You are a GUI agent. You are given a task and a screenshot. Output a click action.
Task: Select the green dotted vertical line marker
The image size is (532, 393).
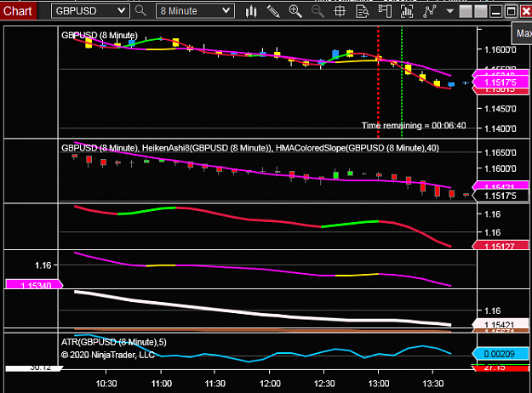[402, 83]
